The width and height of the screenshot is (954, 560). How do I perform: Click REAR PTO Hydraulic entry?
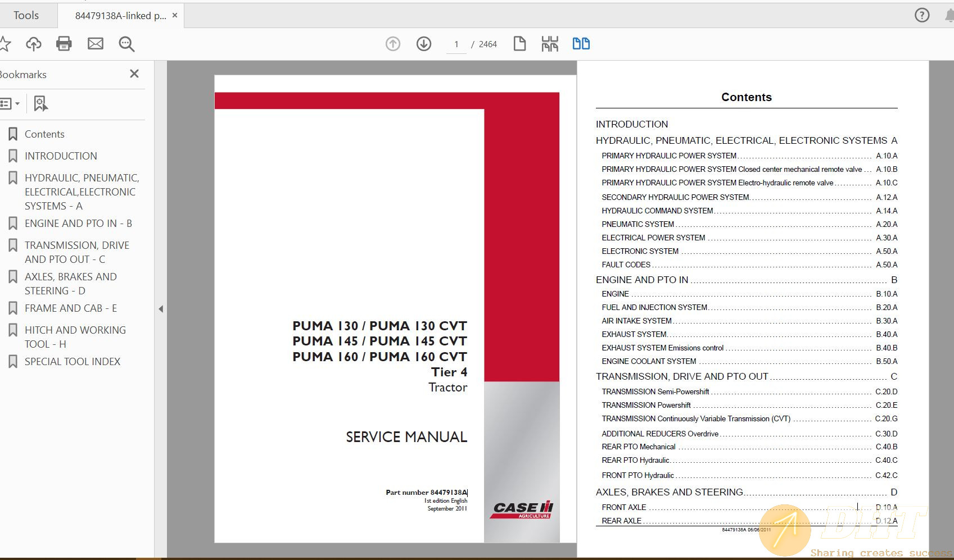tap(749, 460)
